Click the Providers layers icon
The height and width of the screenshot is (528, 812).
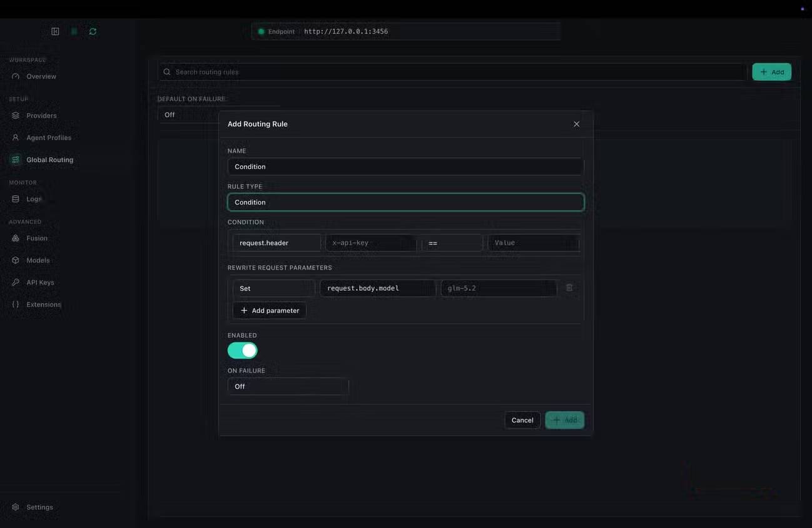click(x=16, y=116)
